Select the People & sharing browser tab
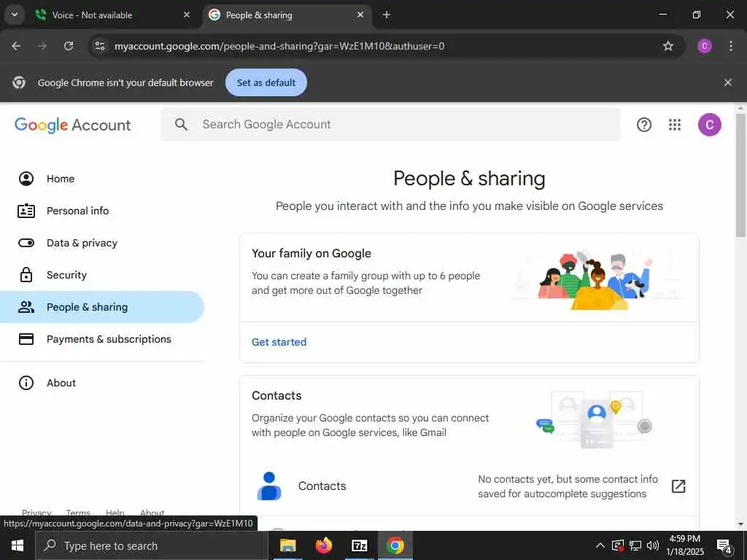 [x=287, y=15]
